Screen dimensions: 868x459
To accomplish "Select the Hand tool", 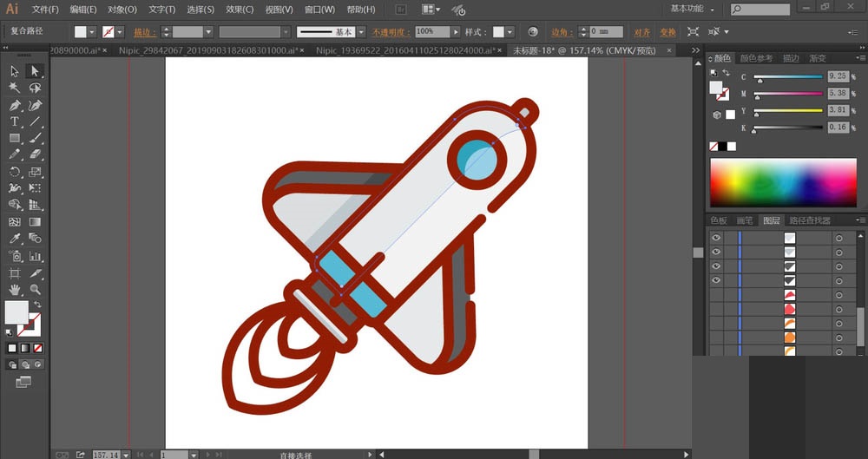I will (x=15, y=289).
